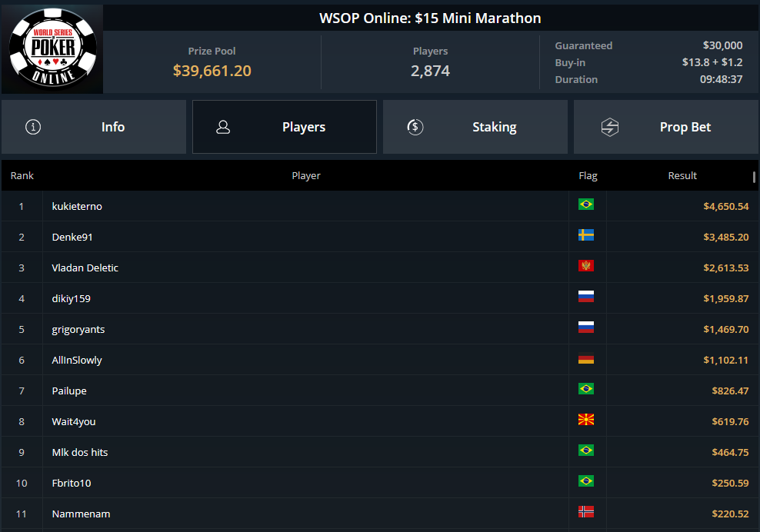
Task: Select player dikiy159
Action: tap(71, 298)
